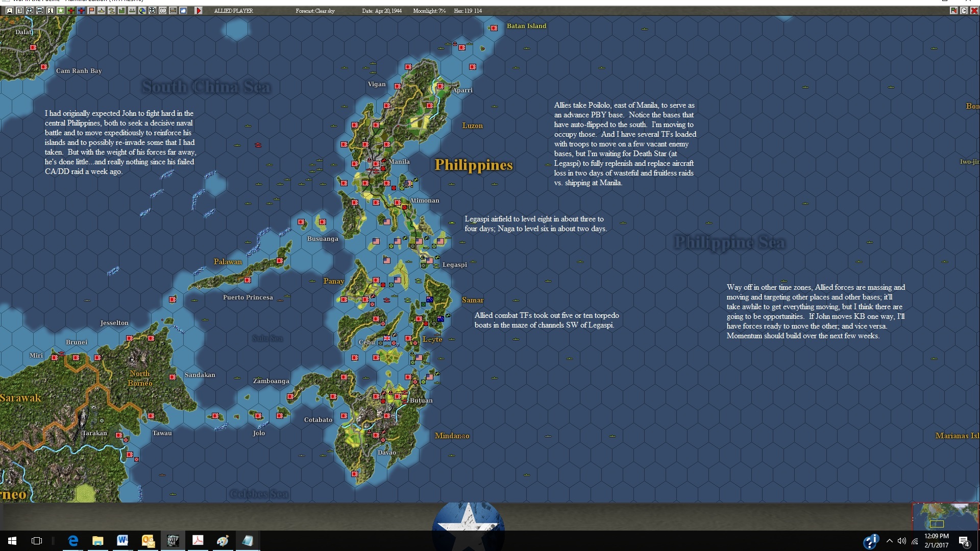Screen dimensions: 980x551
Task: Open the Windows notification center
Action: (964, 541)
